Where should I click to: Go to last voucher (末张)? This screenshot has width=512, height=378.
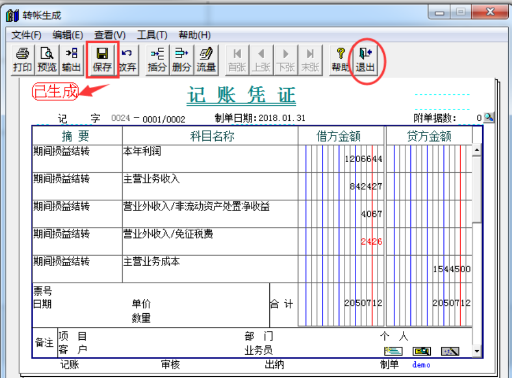[310, 60]
